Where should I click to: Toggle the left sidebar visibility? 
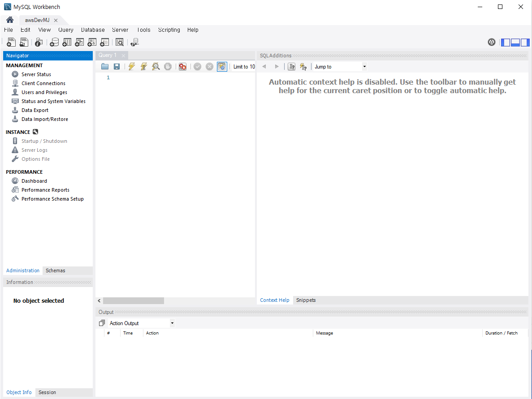point(506,43)
